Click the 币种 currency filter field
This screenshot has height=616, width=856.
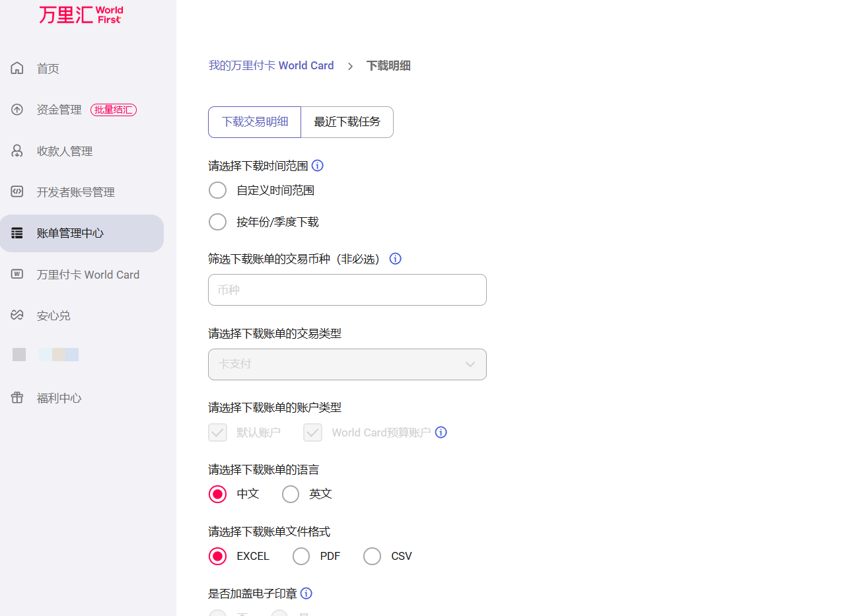pos(347,290)
